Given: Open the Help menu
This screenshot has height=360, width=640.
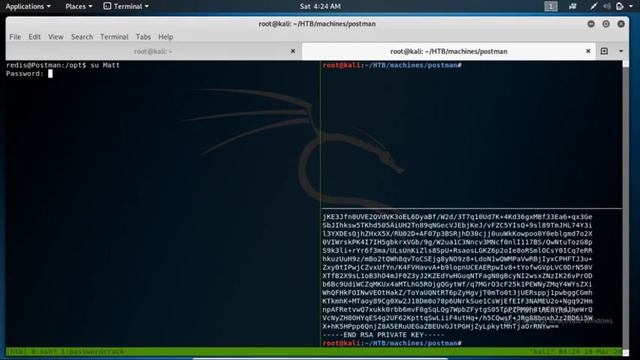Looking at the screenshot, I should pyautogui.click(x=166, y=37).
